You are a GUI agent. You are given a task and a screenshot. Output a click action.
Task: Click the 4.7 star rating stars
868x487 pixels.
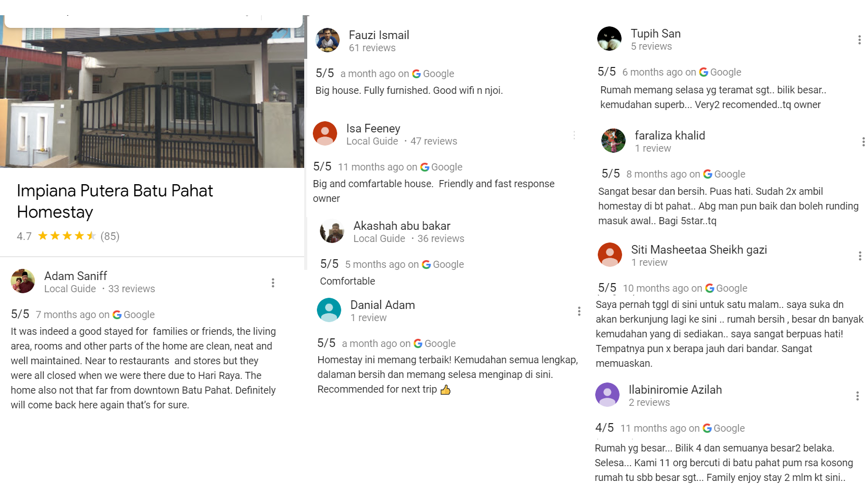(x=66, y=236)
